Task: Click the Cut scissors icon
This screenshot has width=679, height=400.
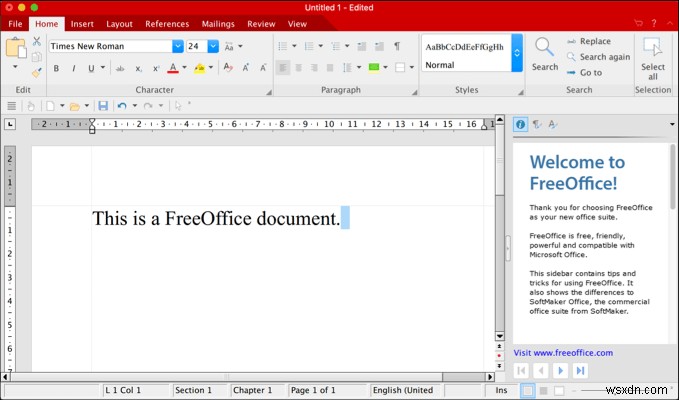Action: coord(37,41)
